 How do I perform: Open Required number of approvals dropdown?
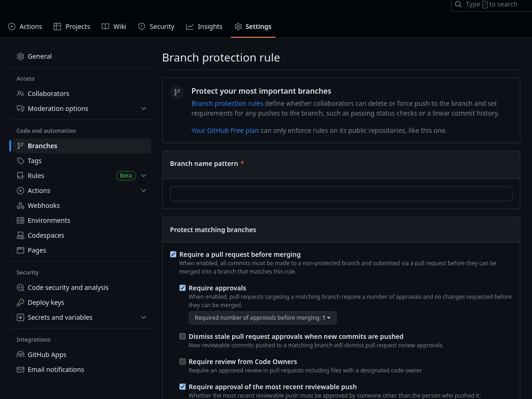tap(263, 318)
